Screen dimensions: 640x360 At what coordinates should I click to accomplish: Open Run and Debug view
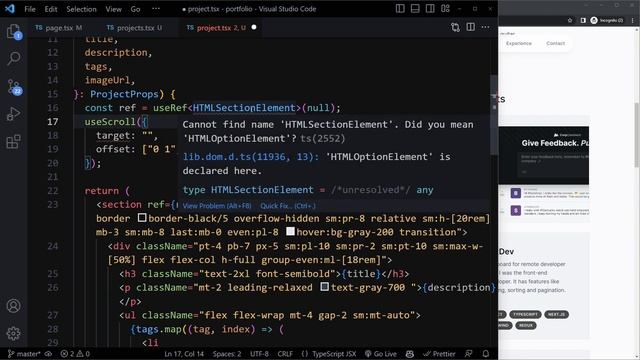[x=13, y=114]
